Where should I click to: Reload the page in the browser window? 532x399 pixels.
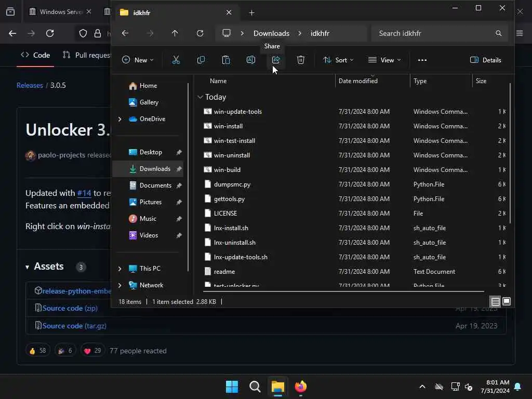(50, 33)
